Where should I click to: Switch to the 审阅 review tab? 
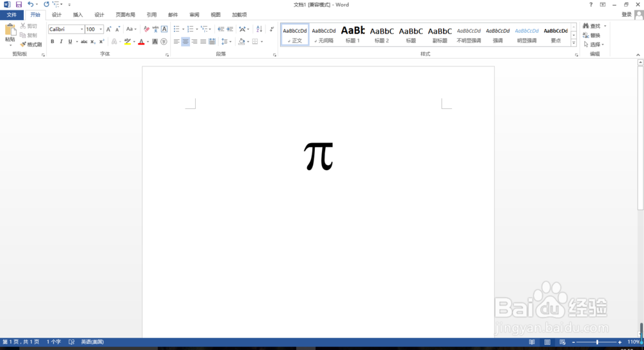click(x=194, y=15)
